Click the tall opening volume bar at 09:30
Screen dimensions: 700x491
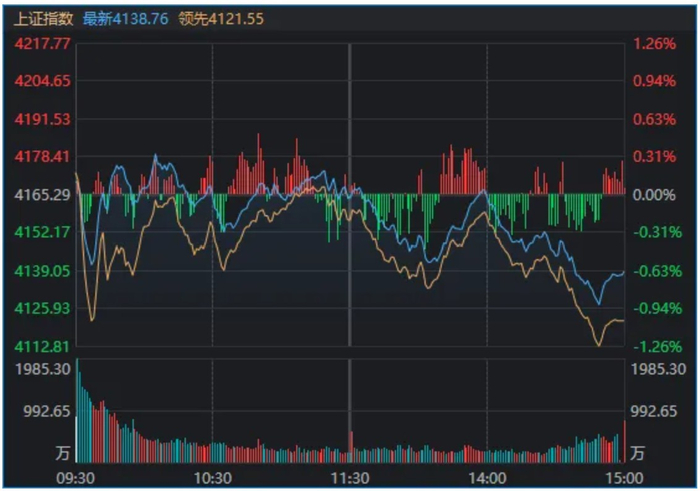point(77,410)
